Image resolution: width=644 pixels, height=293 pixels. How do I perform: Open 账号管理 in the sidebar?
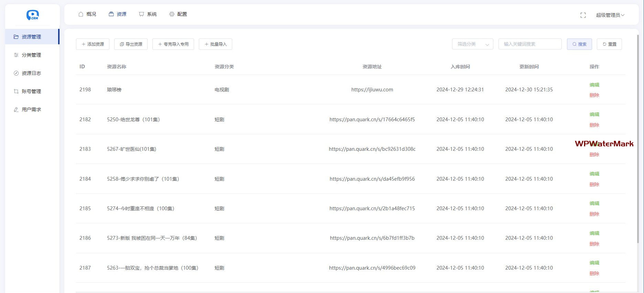coord(31,91)
